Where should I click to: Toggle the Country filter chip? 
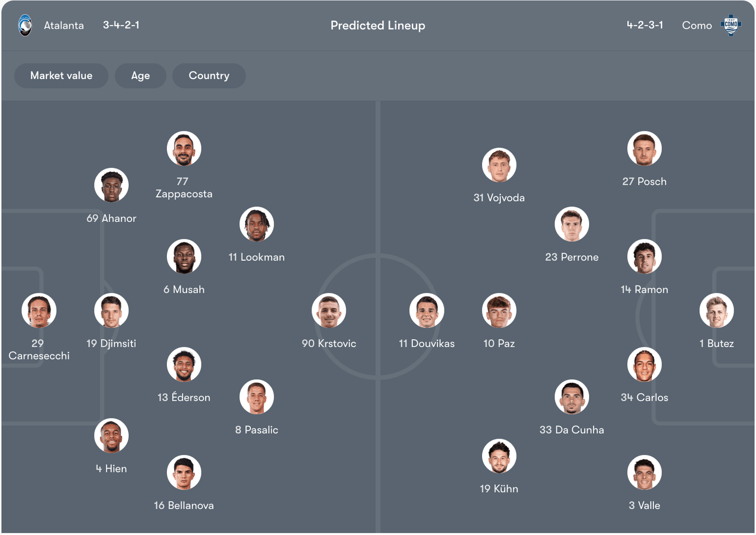[209, 76]
